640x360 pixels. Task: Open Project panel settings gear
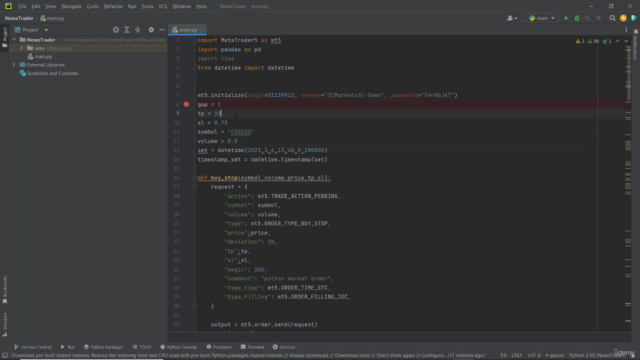click(151, 30)
